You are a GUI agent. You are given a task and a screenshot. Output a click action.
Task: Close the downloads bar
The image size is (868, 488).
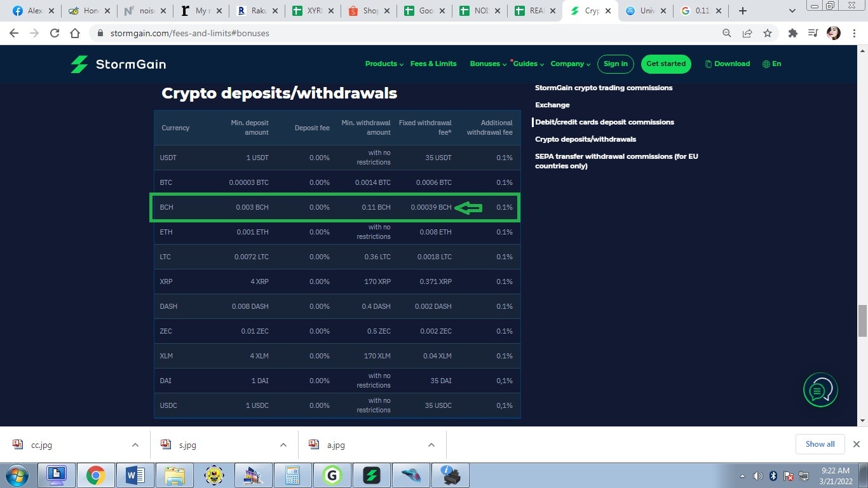point(856,444)
